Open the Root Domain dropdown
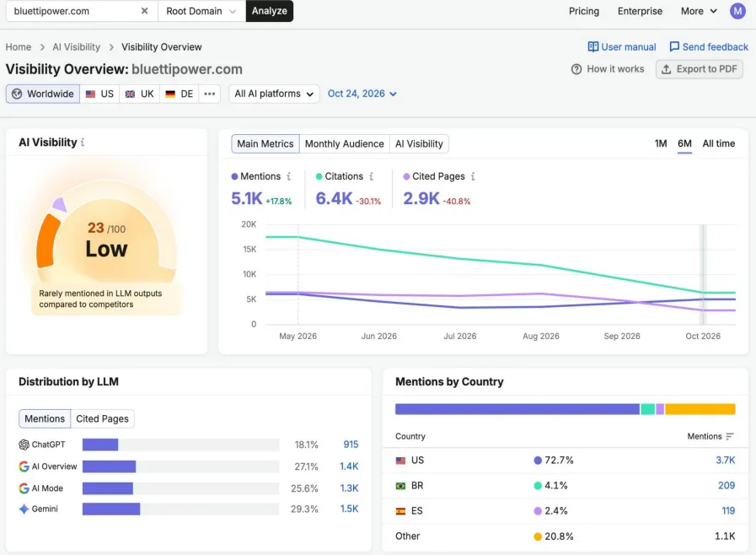 pos(201,11)
